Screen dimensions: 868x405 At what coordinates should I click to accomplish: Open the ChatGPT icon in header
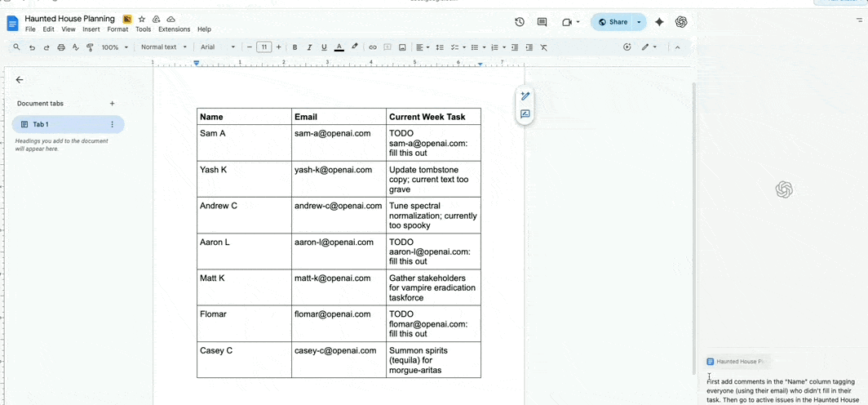coord(681,22)
